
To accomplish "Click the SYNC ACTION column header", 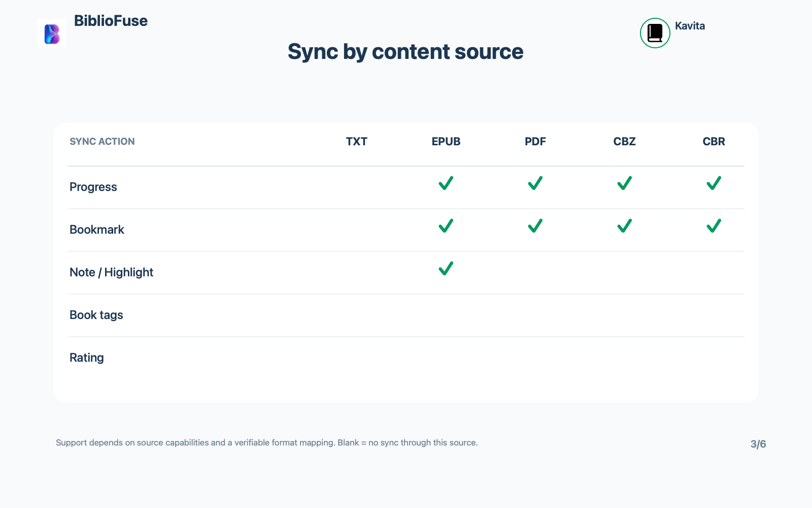I will [x=102, y=142].
